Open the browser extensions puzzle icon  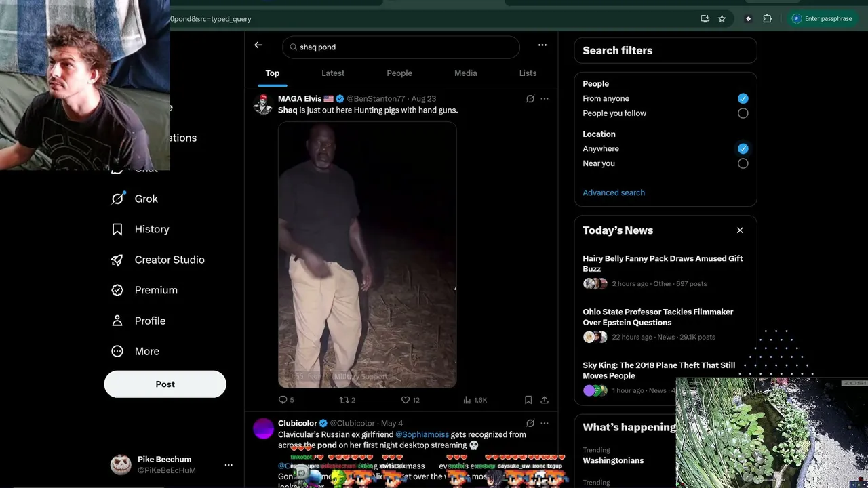(768, 19)
